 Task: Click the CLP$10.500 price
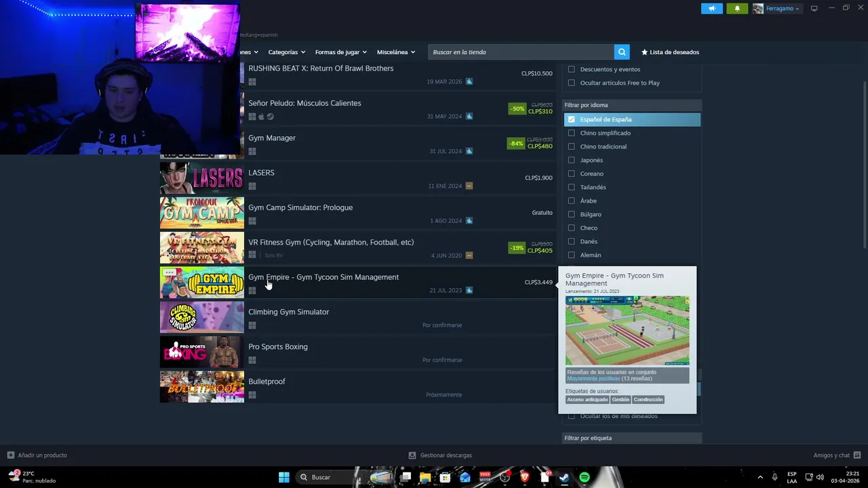pos(537,73)
